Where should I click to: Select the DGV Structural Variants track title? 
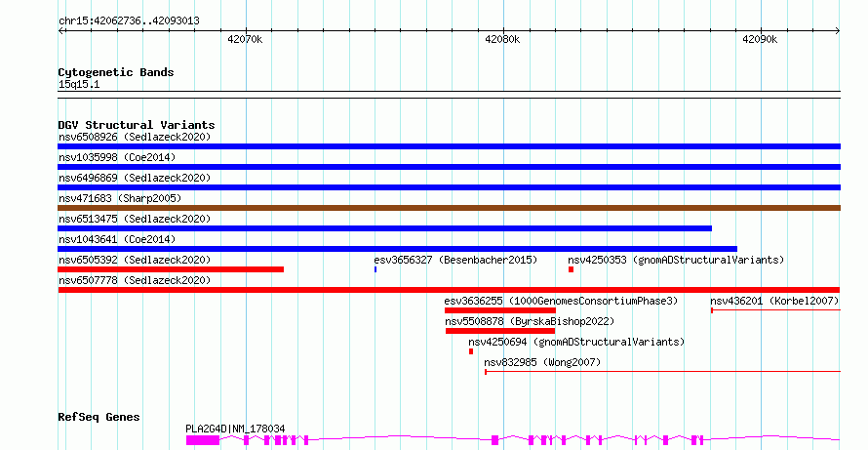point(137,125)
